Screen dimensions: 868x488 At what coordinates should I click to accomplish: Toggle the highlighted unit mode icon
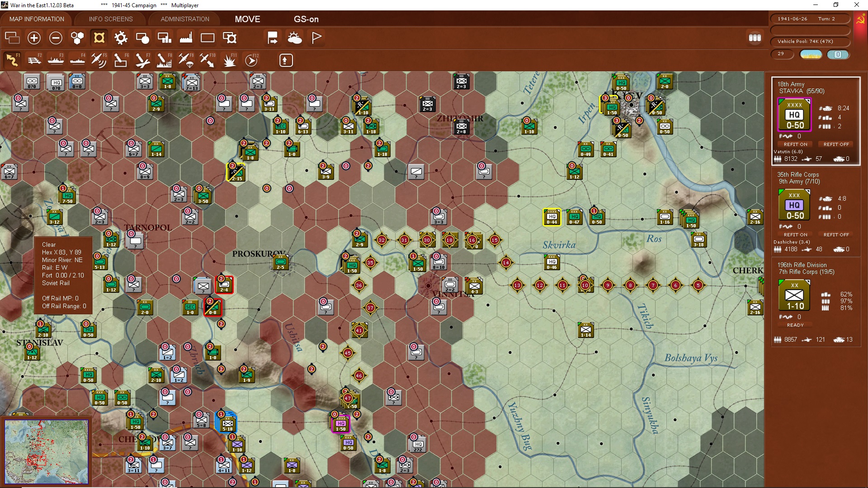99,38
